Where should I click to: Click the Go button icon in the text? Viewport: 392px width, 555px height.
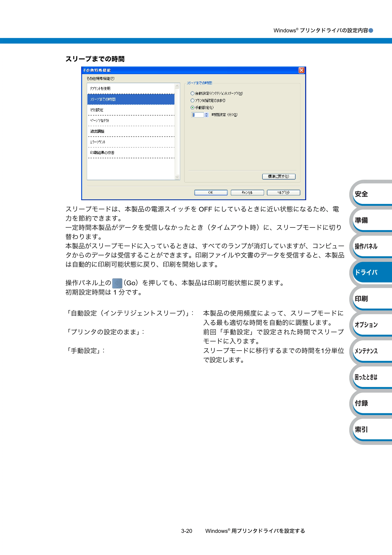tap(117, 283)
